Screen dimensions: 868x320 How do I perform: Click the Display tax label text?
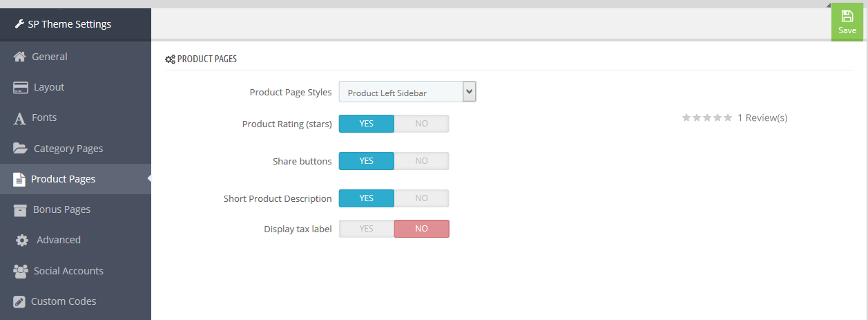(298, 229)
